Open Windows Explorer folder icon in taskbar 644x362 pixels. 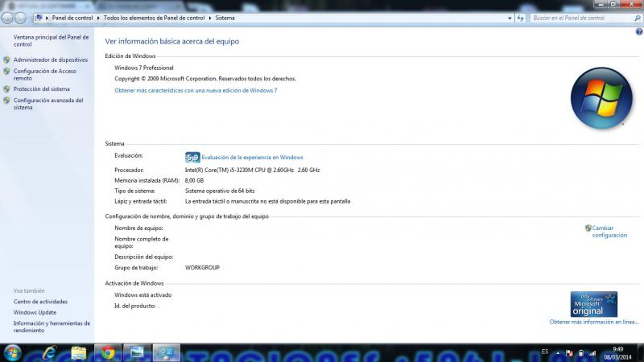click(78, 353)
